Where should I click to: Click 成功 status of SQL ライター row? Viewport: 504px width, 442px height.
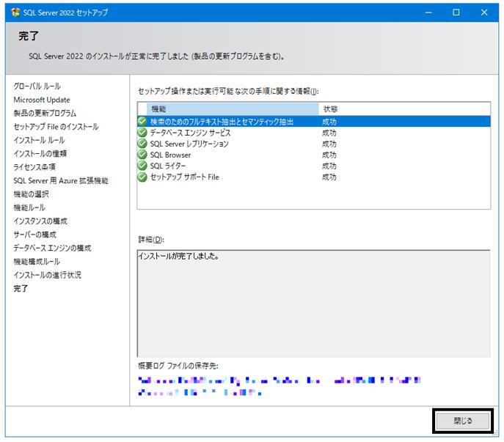click(x=329, y=166)
